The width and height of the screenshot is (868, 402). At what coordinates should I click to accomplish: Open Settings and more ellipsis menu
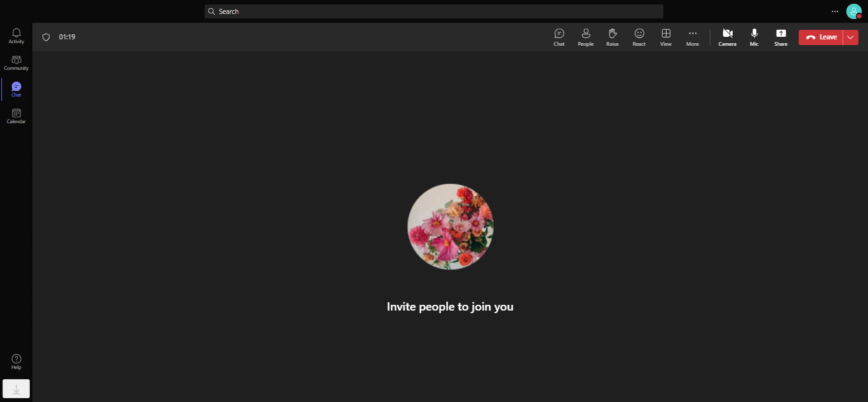(835, 11)
